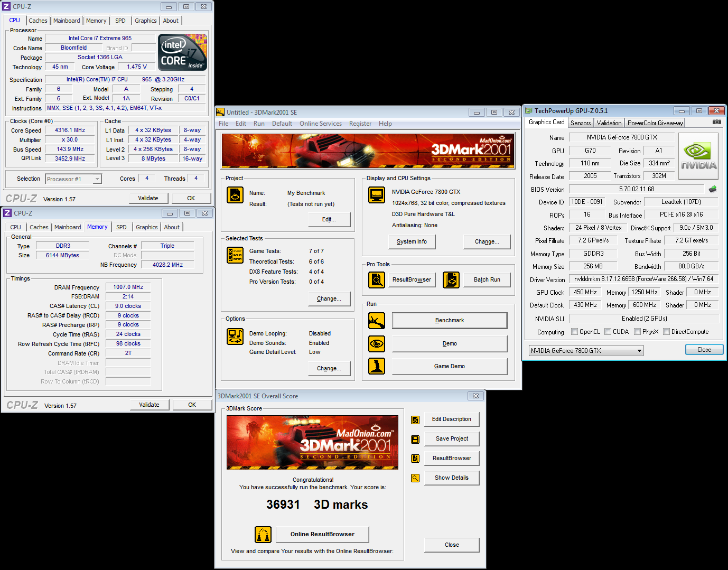Click the Game Demo icon
728x570 pixels.
click(377, 366)
